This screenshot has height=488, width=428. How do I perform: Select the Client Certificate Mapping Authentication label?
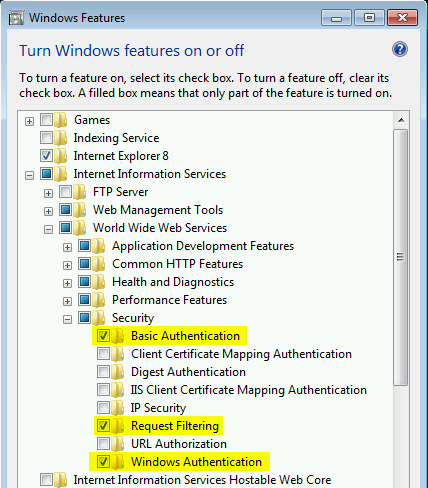coord(241,354)
